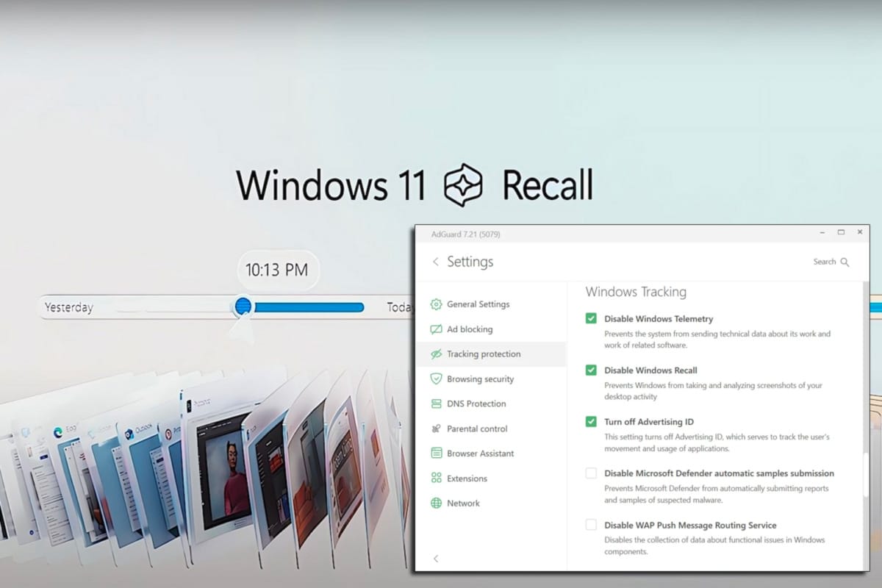Uncheck Turn off Advertising ID
This screenshot has height=588, width=882.
point(591,421)
